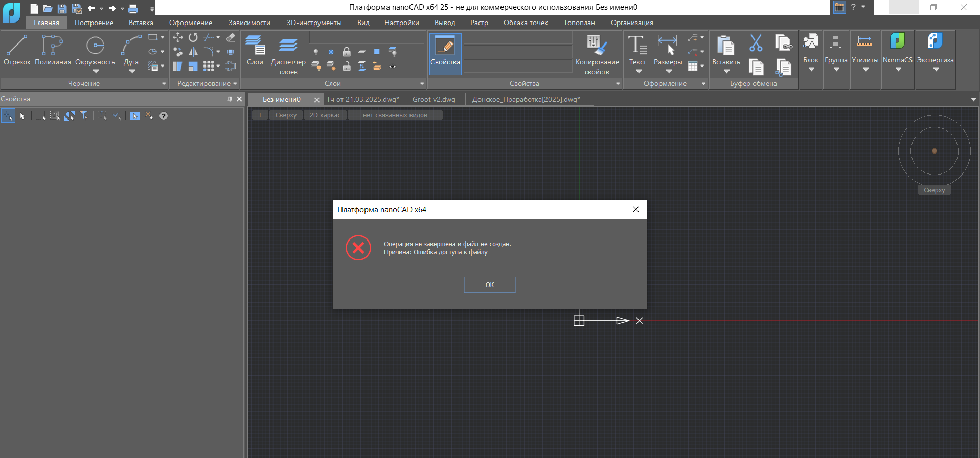Click the save disk icon in quick access
The width and height of the screenshot is (980, 458).
coord(62,8)
